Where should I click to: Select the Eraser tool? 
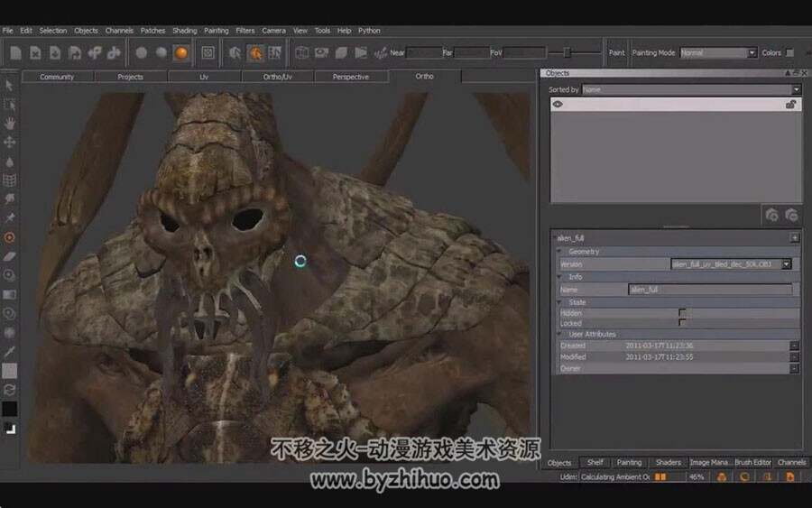click(9, 256)
